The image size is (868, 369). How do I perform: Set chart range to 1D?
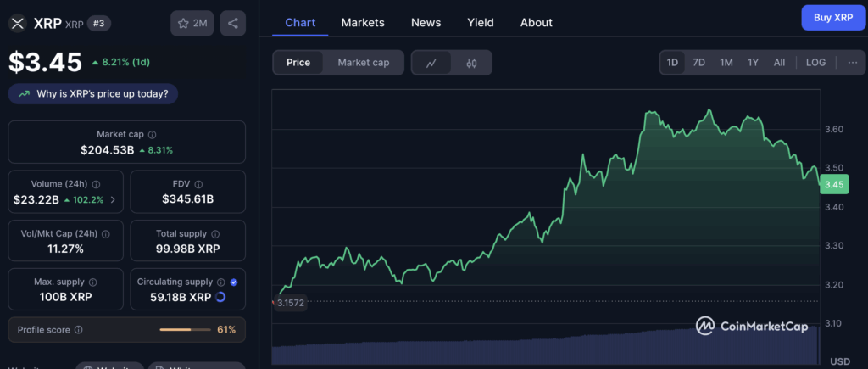pos(672,63)
